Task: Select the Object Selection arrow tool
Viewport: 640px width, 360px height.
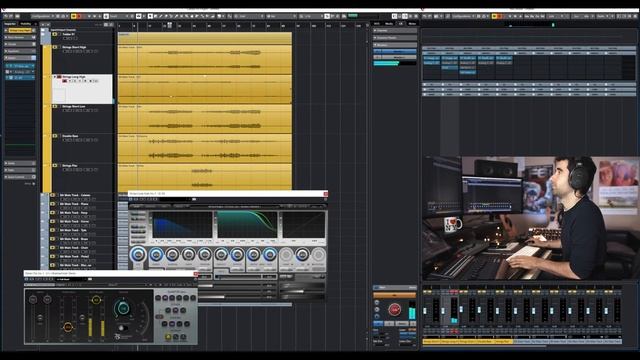Action: pos(149,16)
